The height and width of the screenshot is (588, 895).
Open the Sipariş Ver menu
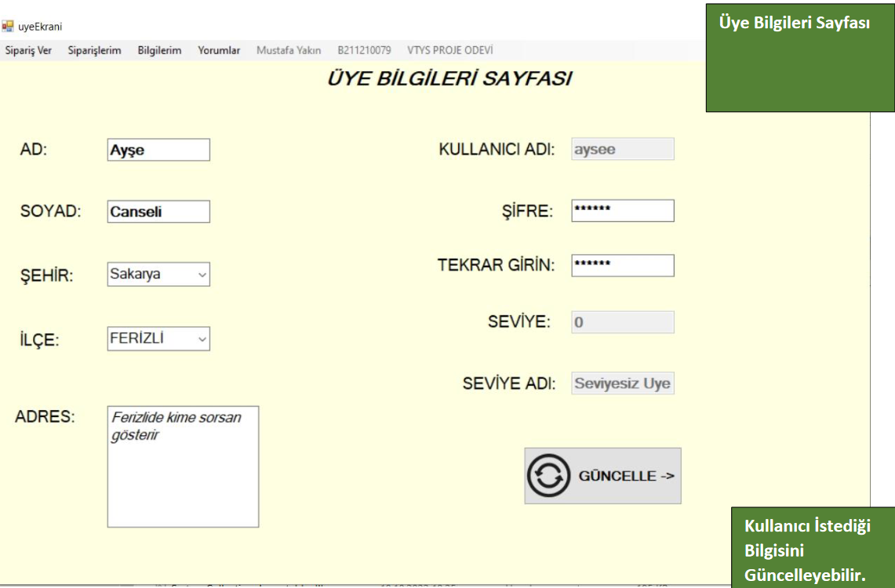pyautogui.click(x=28, y=50)
